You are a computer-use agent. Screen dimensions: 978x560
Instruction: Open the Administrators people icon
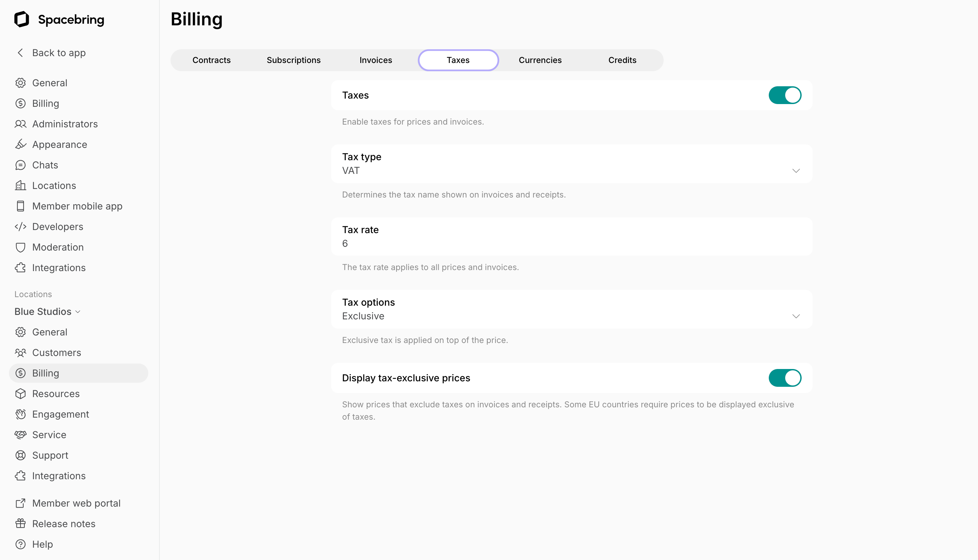pos(21,124)
